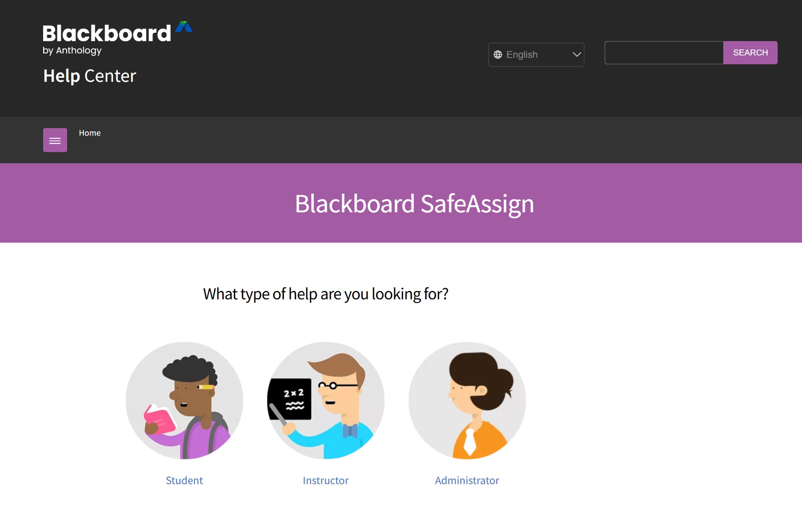Screen dimensions: 802x532
Task: Open the English language dropdown
Action: [536, 54]
